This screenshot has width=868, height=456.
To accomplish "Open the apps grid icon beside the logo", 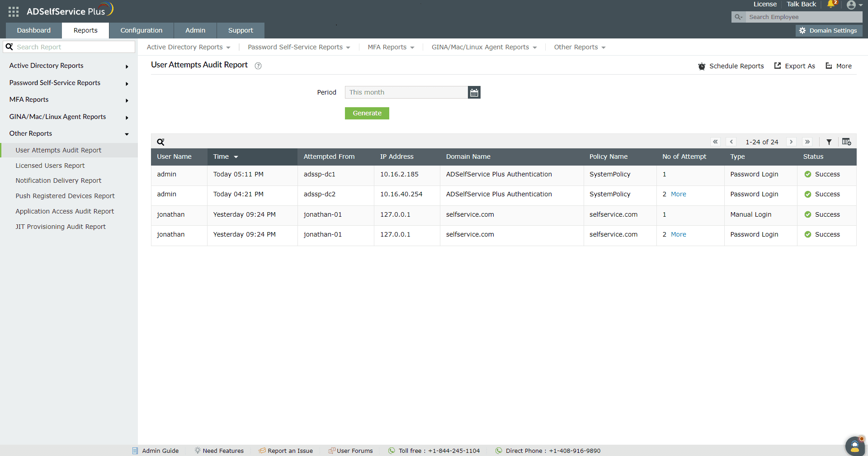I will [13, 11].
